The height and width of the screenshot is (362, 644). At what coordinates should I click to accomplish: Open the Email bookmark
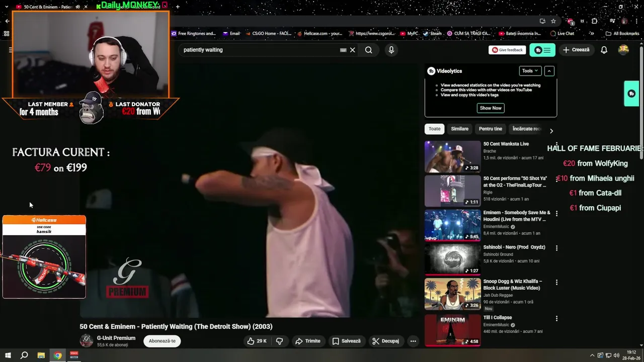[x=231, y=34]
